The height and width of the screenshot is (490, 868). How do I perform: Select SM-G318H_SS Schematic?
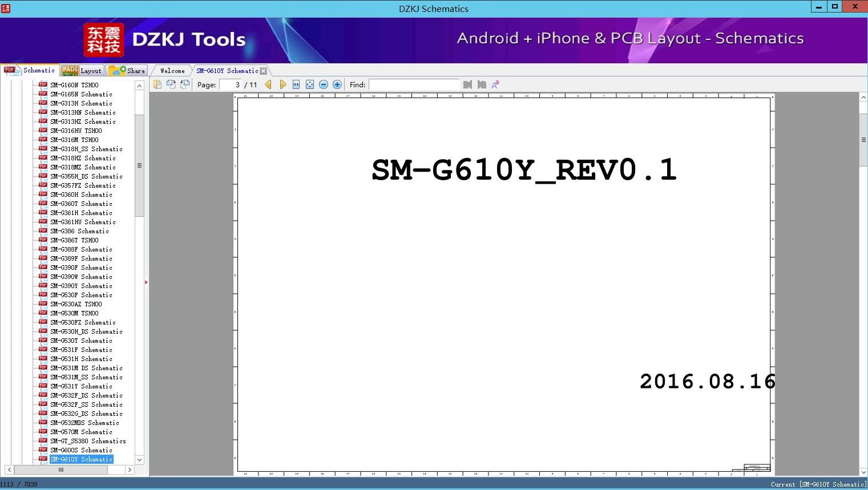tap(86, 149)
